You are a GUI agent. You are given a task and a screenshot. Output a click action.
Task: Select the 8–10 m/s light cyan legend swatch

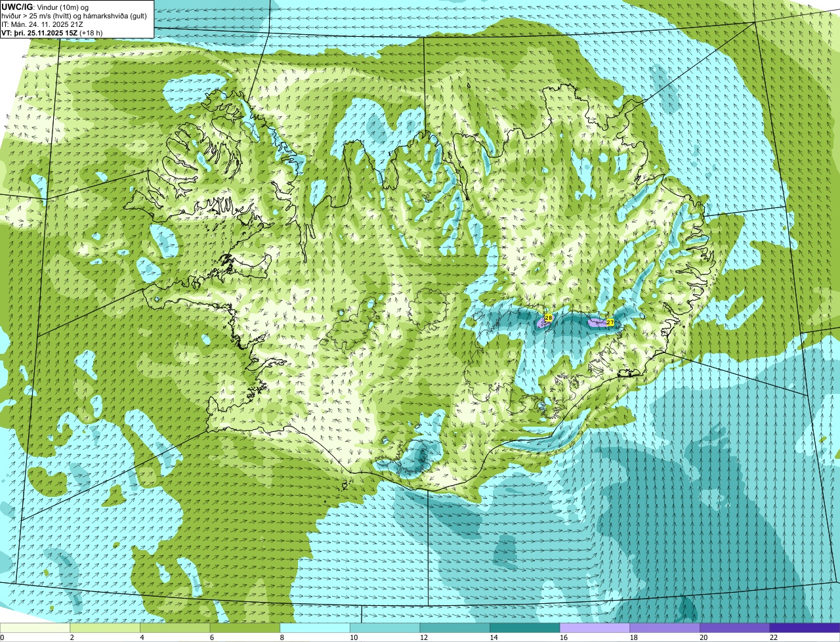point(315,628)
